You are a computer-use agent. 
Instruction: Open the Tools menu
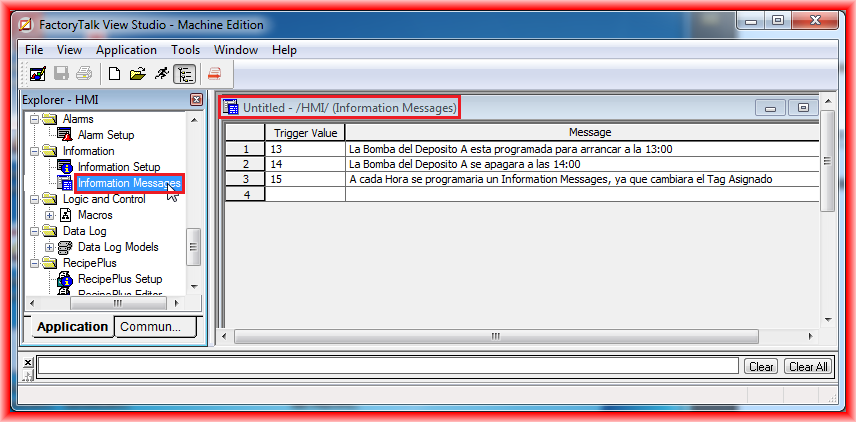(185, 50)
